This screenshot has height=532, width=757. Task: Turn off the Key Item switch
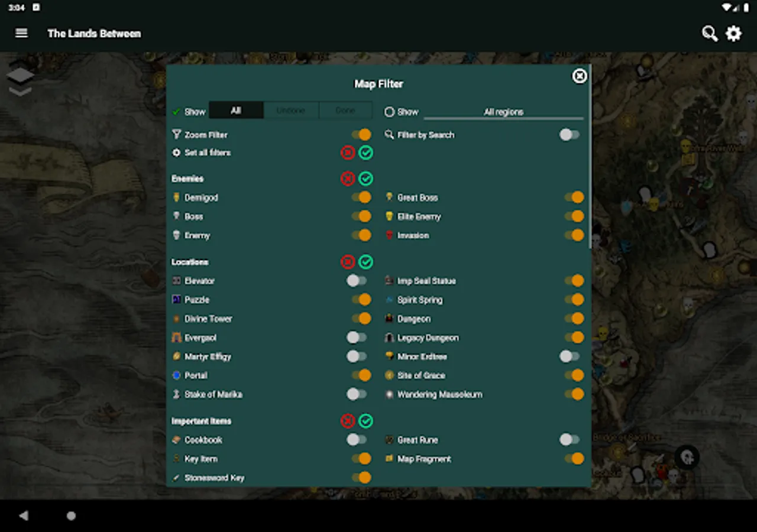[x=361, y=459]
